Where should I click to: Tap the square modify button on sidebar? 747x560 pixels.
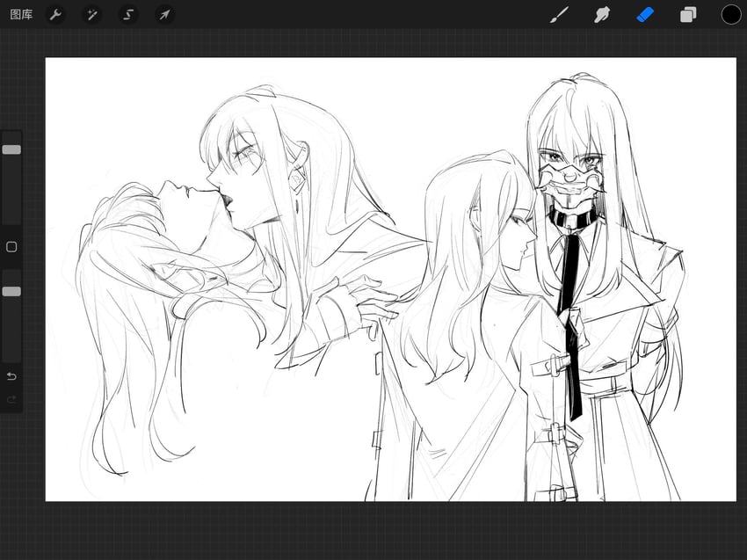11,247
